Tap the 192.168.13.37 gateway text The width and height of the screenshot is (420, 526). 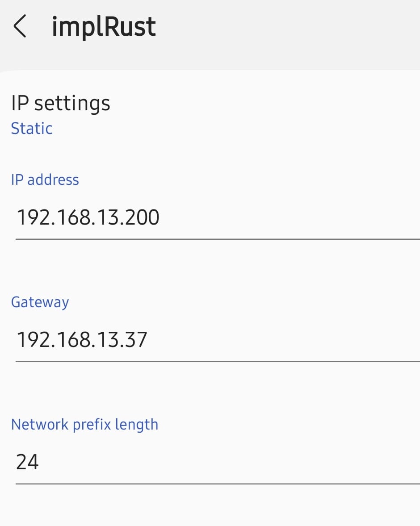click(82, 340)
